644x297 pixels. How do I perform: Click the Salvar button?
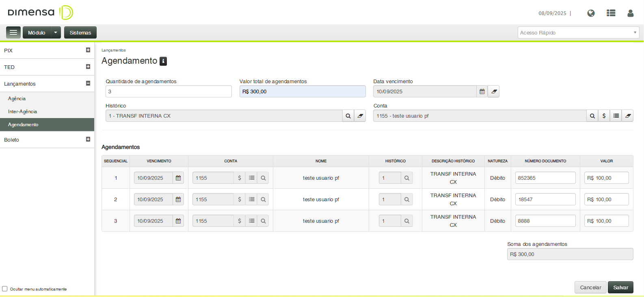620,287
